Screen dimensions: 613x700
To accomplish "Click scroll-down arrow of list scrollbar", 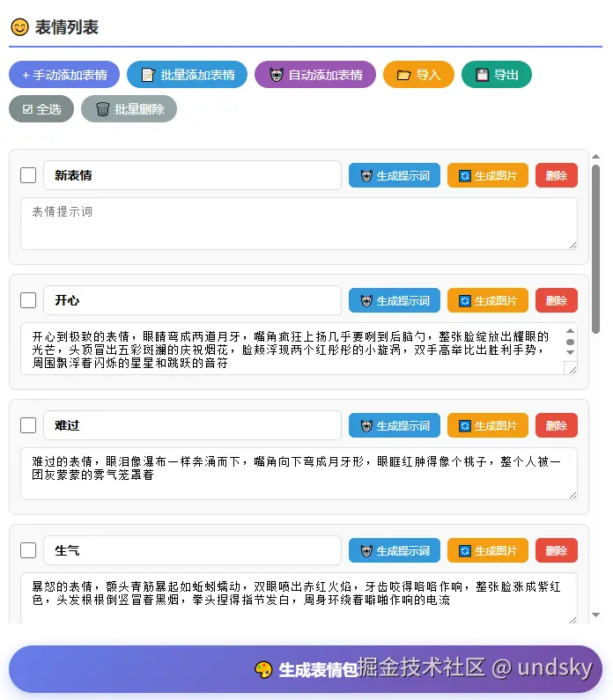I will pyautogui.click(x=595, y=615).
